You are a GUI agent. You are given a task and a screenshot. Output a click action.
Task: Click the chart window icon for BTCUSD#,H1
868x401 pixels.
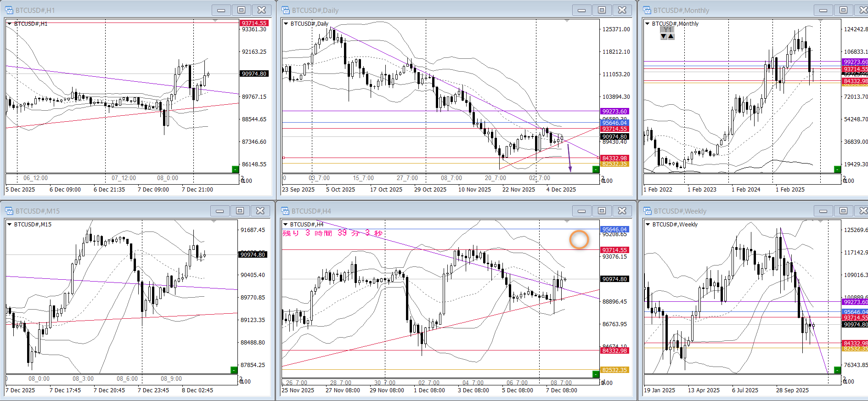[9, 10]
